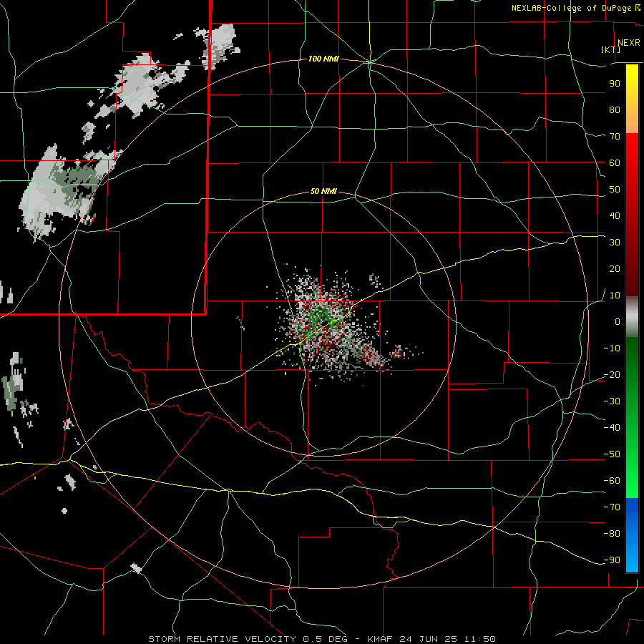The image size is (644, 644).
Task: Click the 30 value on velocity scale
Action: point(615,243)
